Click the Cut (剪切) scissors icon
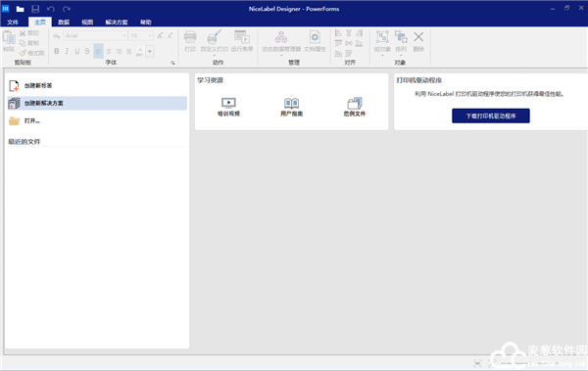Viewport: 588px width, 371px height. coord(23,33)
